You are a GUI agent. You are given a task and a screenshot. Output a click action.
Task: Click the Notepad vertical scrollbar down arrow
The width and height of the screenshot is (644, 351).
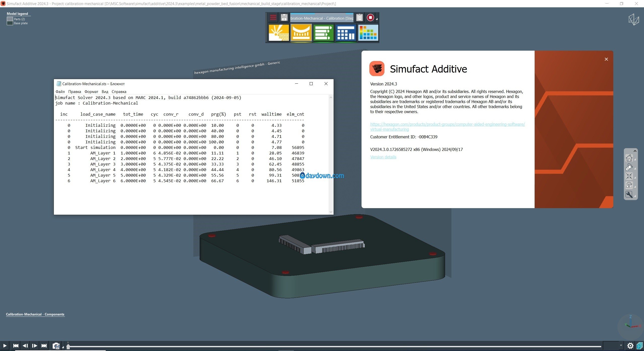pos(331,212)
